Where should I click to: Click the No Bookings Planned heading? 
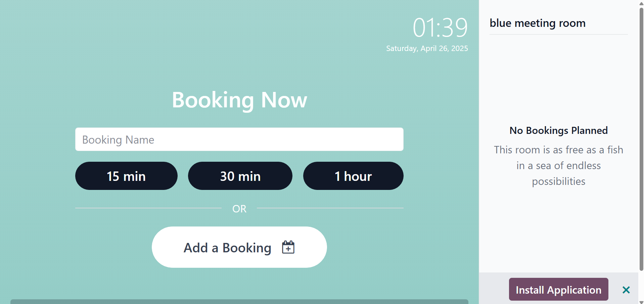[x=558, y=131]
